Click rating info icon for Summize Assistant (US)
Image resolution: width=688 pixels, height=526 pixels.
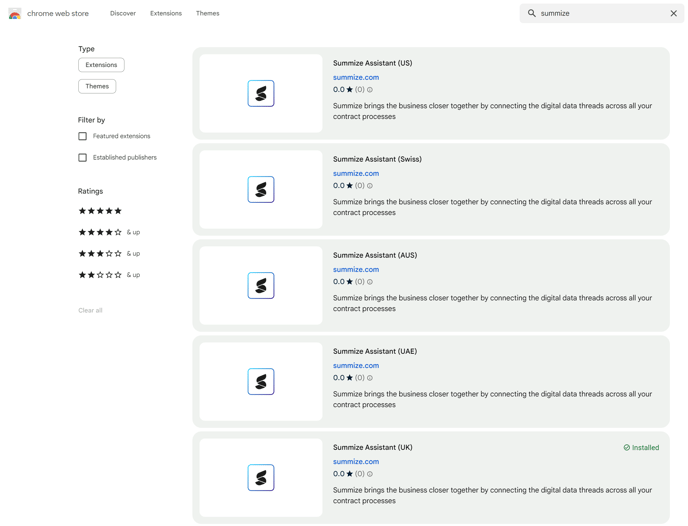point(370,90)
